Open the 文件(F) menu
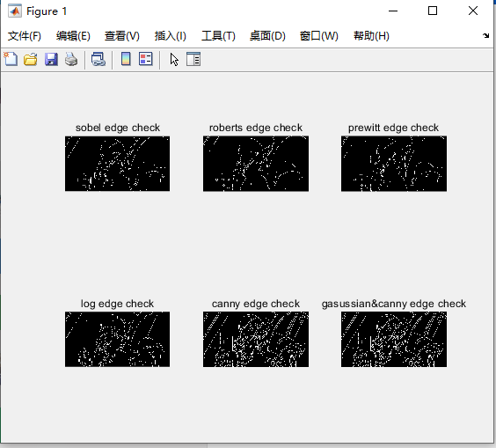Screen dimensions: 496x448 click(x=25, y=36)
